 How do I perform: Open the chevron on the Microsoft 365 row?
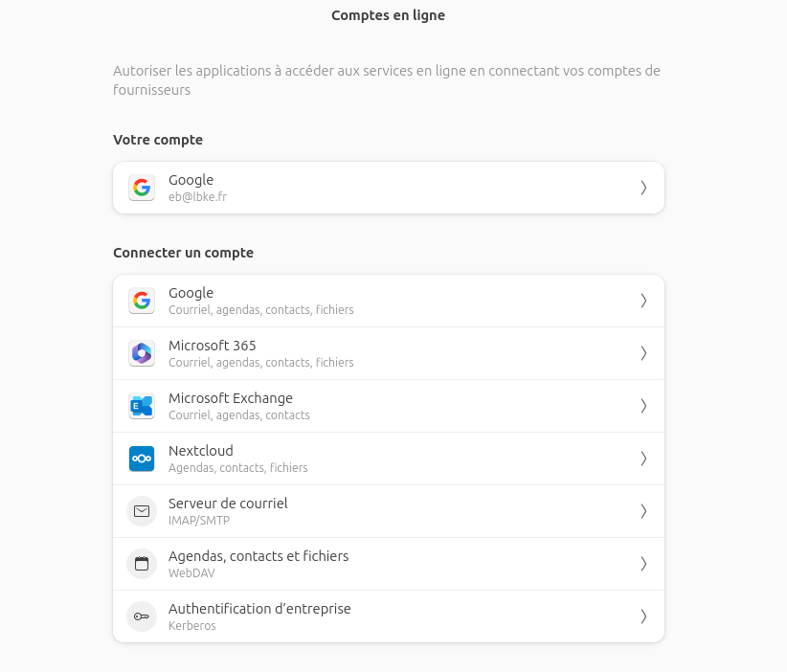(643, 353)
